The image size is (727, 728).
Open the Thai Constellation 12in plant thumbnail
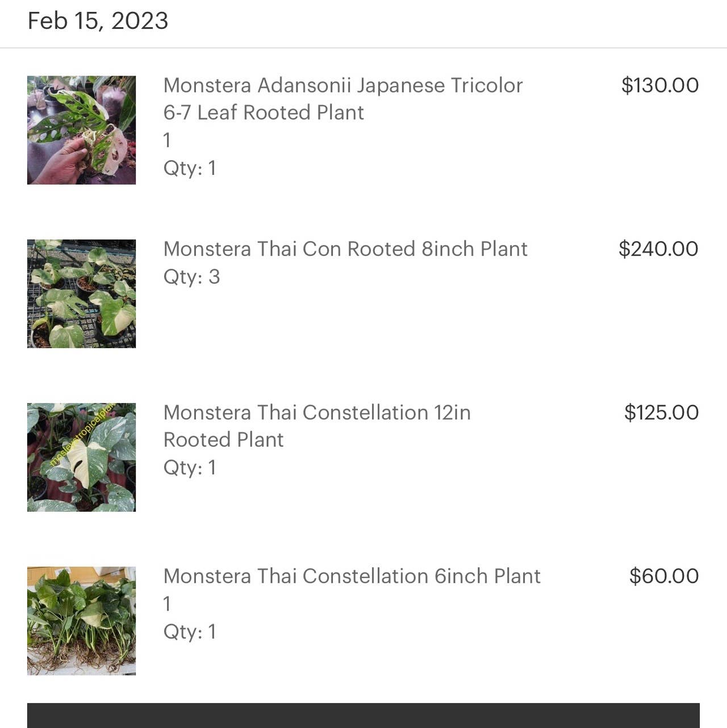click(x=81, y=457)
